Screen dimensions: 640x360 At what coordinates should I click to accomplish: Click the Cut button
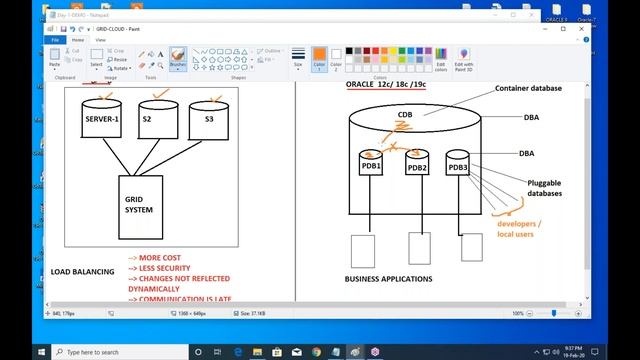(72, 51)
